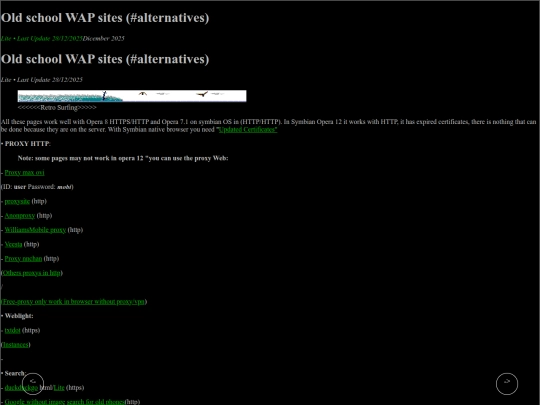Open the Proxy max ovi link
Screen dimensions: 540x405
[x=24, y=173]
